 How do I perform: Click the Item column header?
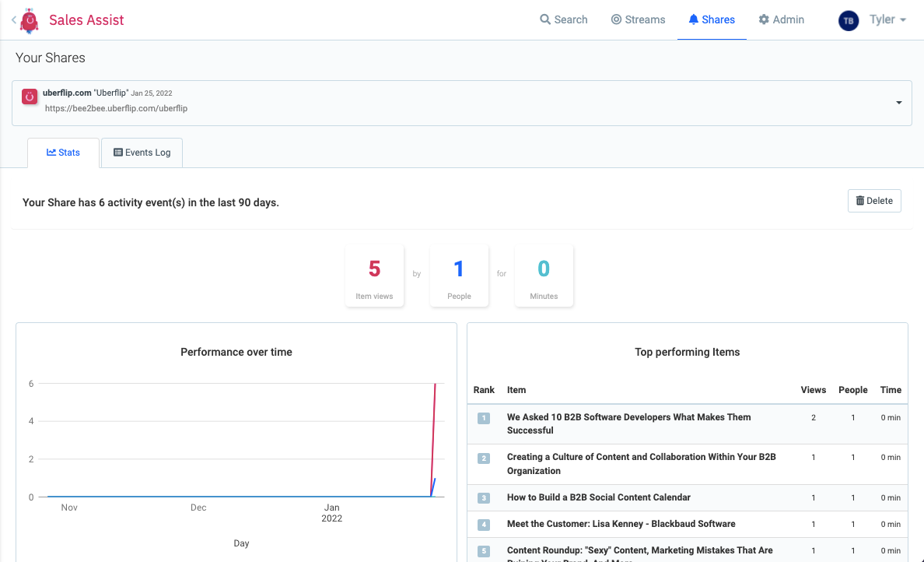click(516, 390)
